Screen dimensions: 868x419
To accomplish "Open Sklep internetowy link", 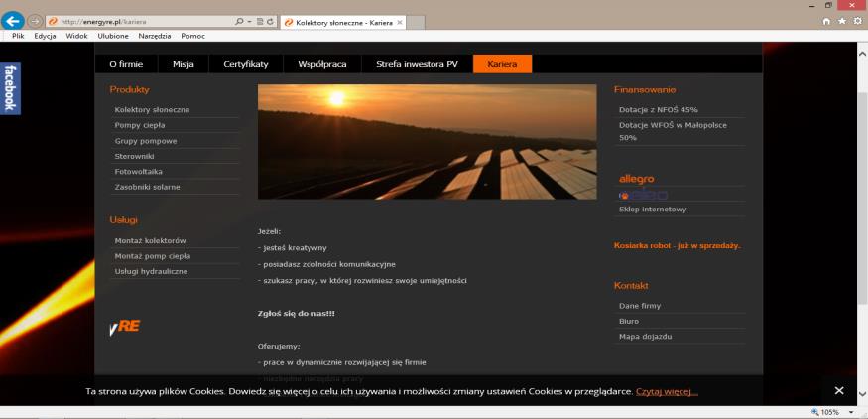I will point(653,209).
